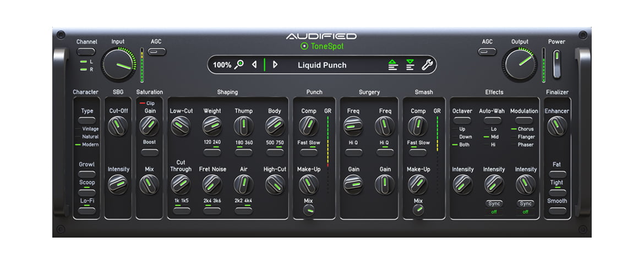The width and height of the screenshot is (644, 264).
Task: Click the Saturation Gain knob
Action: coord(149,125)
